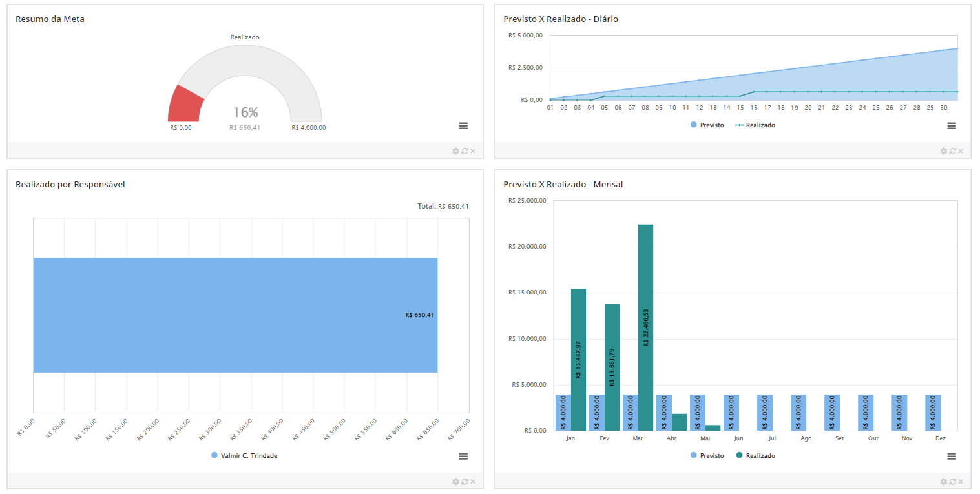Select the April Realizado green bar
Image resolution: width=980 pixels, height=494 pixels.
[x=679, y=422]
